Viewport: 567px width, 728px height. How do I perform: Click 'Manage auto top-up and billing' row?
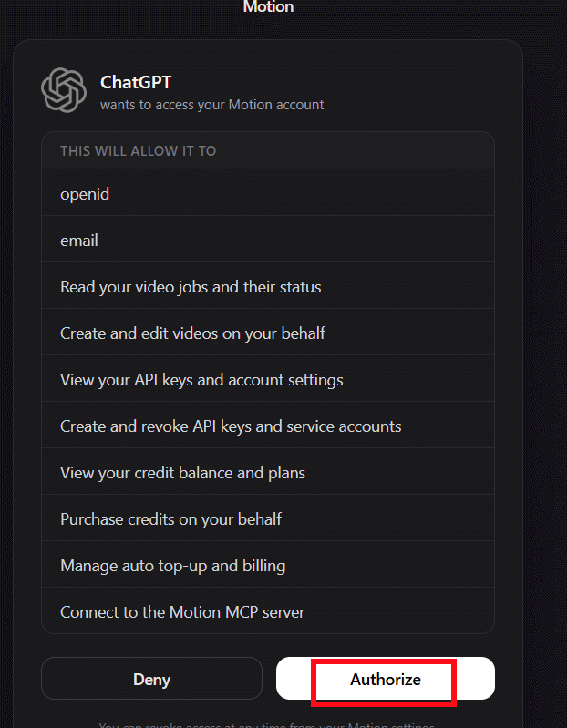pos(268,564)
